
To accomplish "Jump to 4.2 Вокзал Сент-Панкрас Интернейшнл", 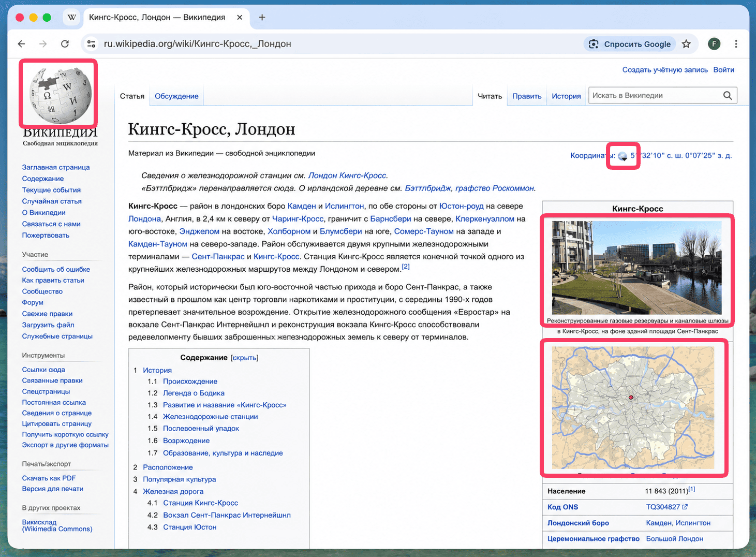I will (227, 515).
